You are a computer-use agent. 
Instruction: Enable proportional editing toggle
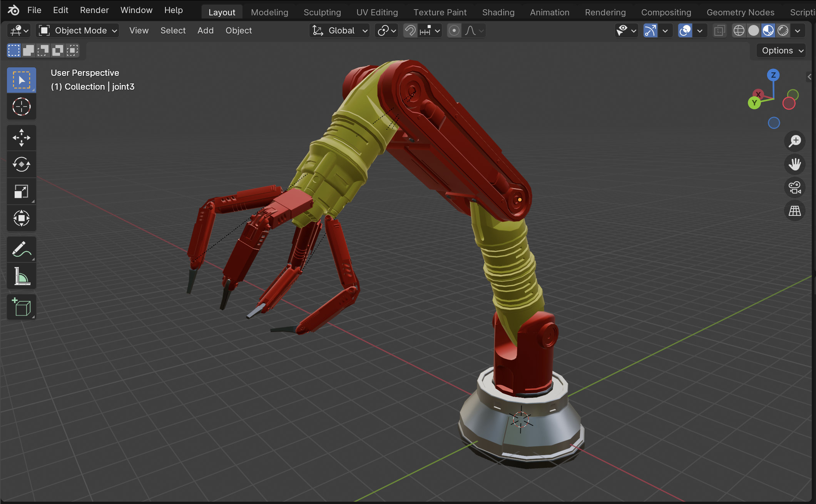click(x=454, y=30)
